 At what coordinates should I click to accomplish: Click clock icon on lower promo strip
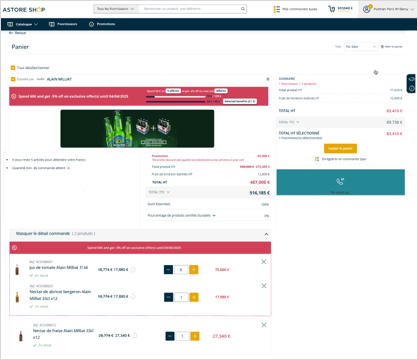tap(14, 248)
